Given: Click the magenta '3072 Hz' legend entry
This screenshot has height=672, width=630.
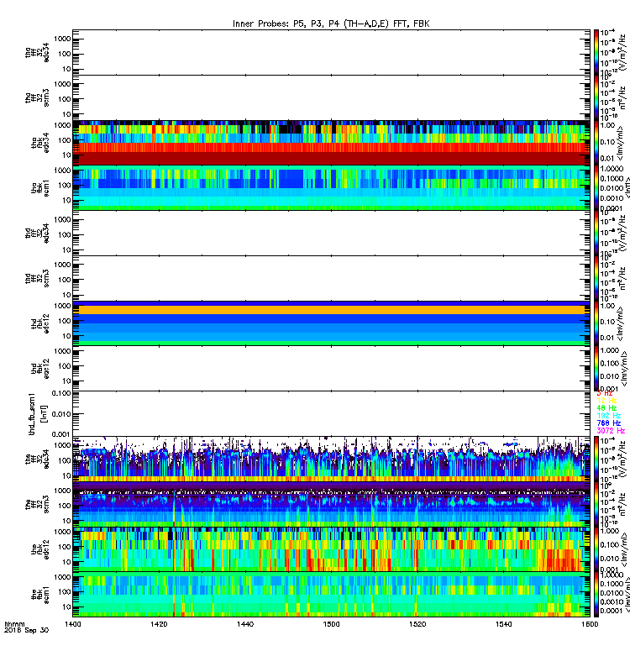Looking at the screenshot, I should 611,431.
